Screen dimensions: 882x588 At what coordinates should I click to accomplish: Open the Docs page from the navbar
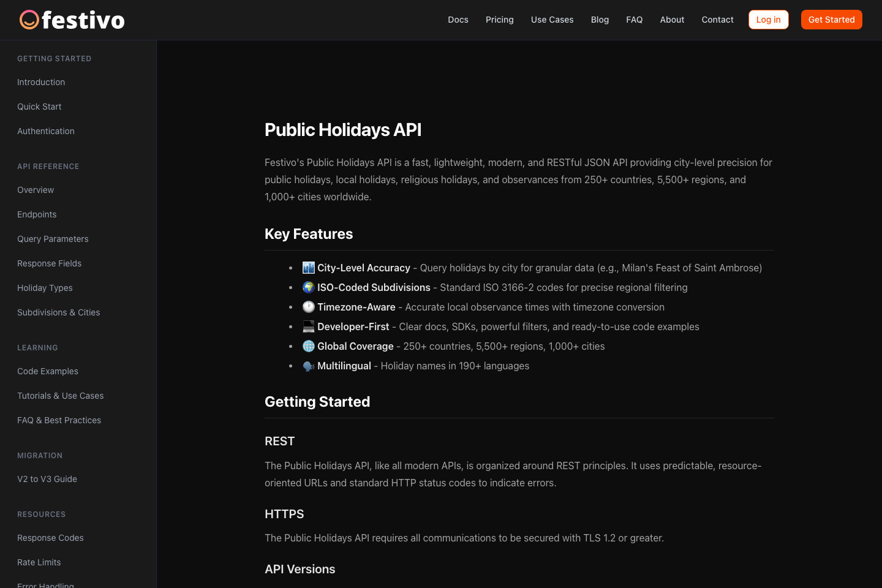point(458,20)
